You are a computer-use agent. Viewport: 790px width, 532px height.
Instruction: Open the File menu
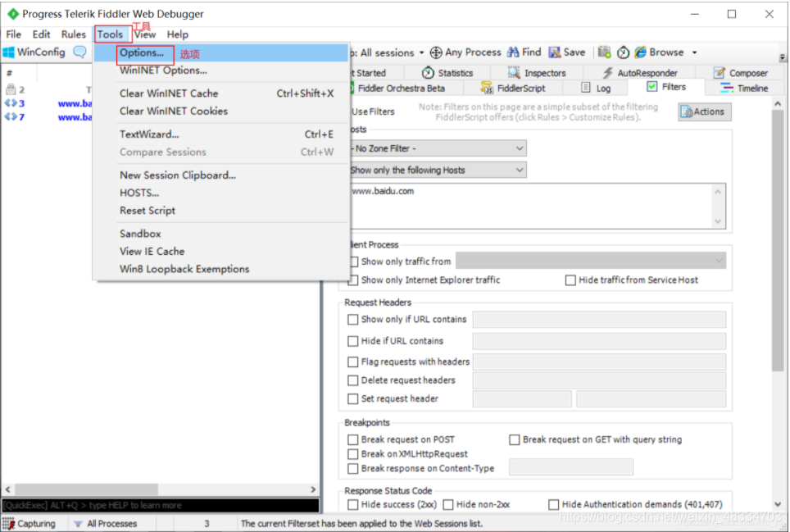point(14,34)
